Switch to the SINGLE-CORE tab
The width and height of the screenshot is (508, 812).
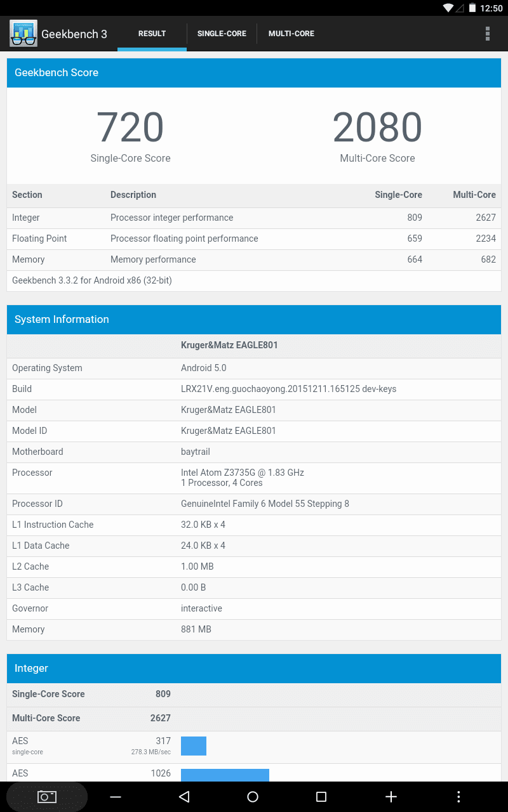click(x=222, y=34)
